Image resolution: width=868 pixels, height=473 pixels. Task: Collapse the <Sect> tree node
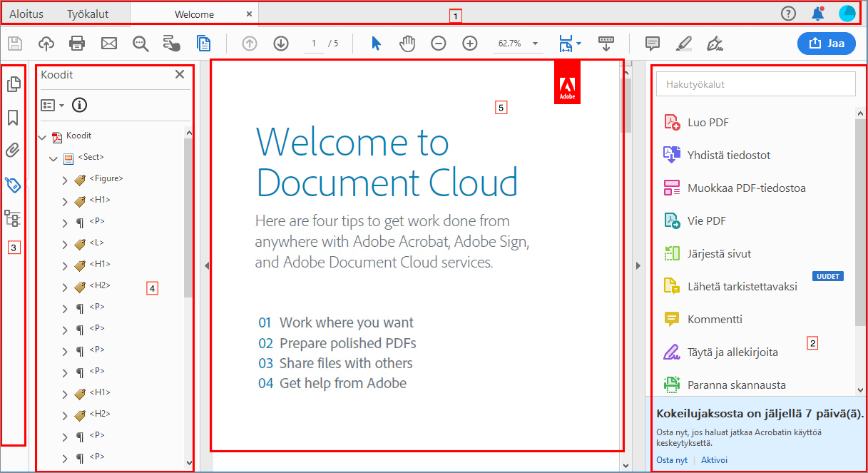coord(53,158)
